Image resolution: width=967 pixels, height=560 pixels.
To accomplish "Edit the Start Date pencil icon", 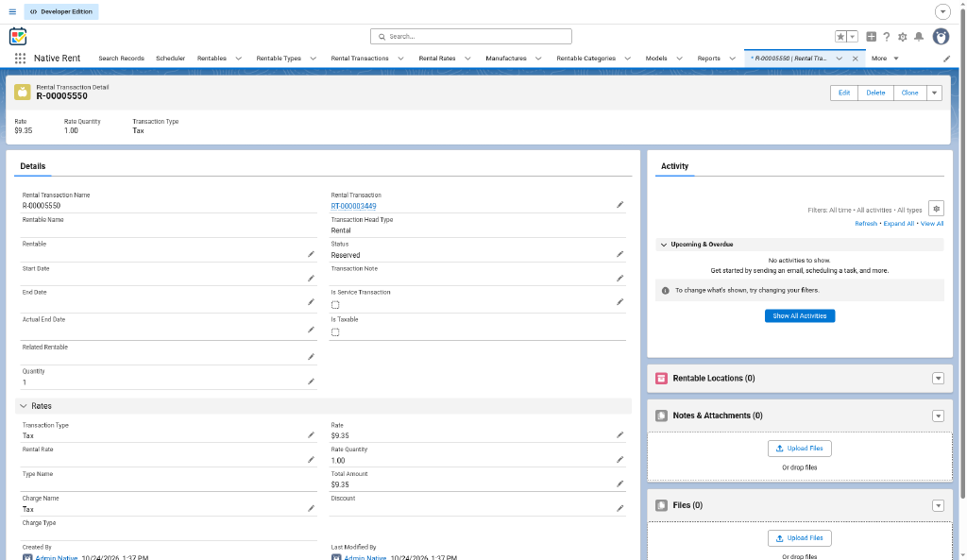I will point(311,279).
